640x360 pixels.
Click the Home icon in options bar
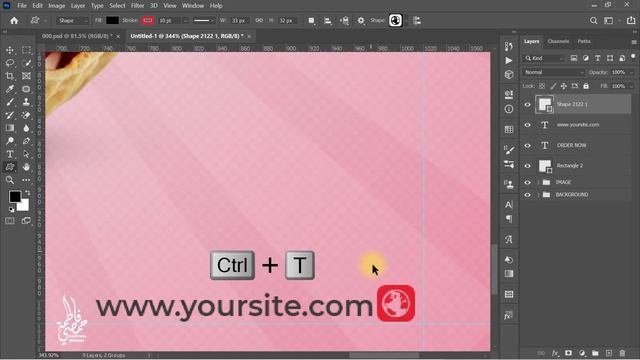[x=14, y=20]
